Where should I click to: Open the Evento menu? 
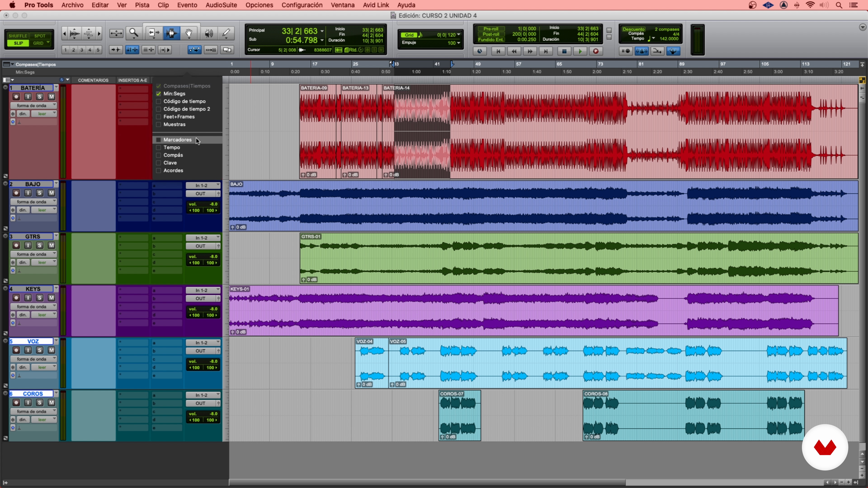coord(187,5)
